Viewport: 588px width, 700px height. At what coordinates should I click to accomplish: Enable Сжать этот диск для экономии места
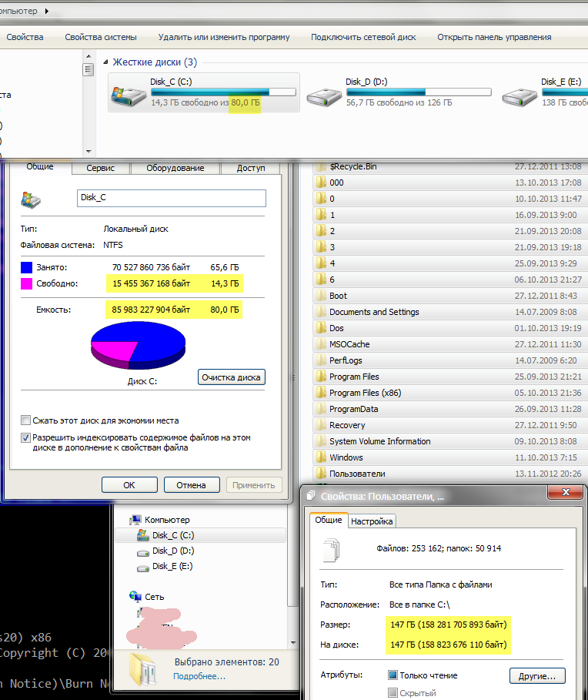pos(25,420)
